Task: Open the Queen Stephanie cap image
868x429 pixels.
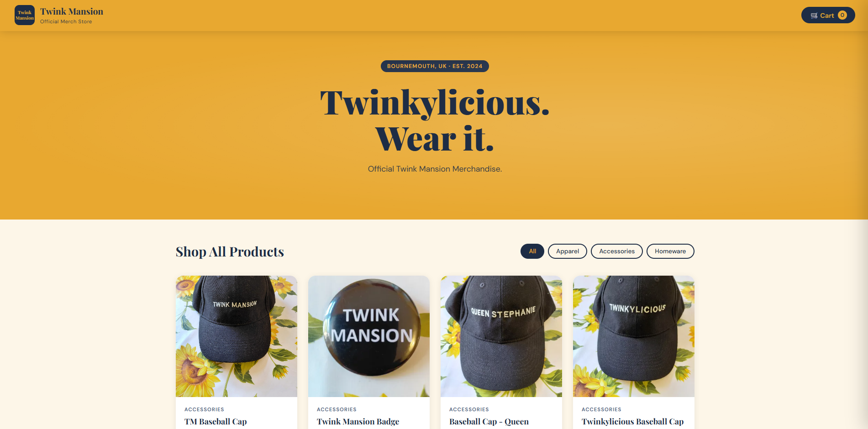Action: coord(501,336)
